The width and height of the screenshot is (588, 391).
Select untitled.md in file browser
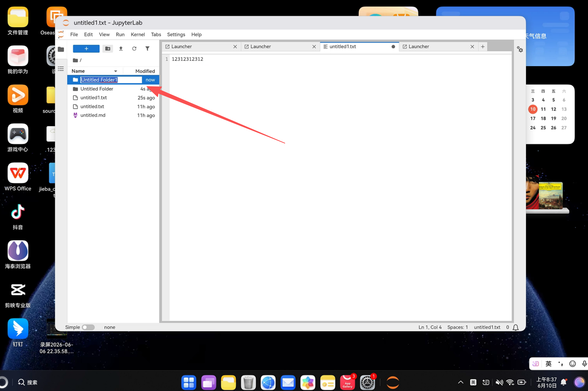(113, 115)
